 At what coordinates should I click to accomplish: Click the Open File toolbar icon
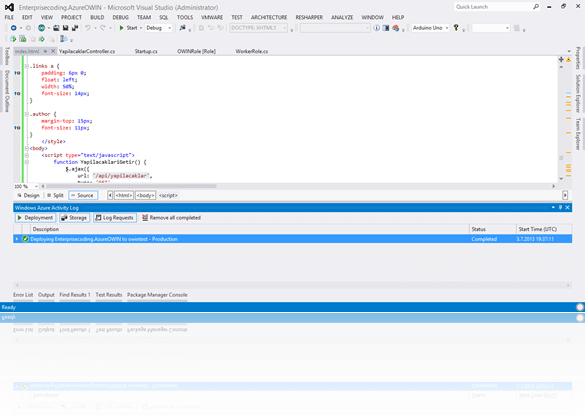click(56, 28)
